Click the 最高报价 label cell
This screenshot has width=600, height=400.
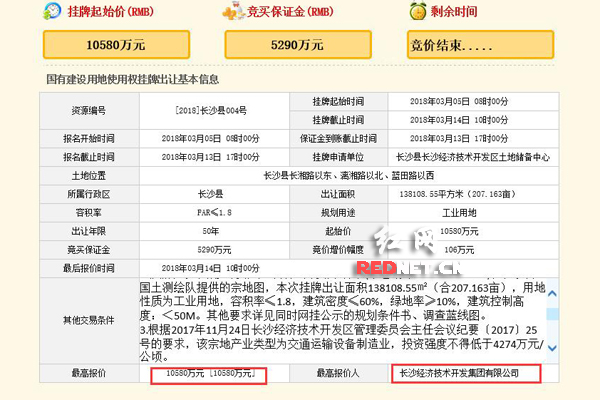click(89, 373)
